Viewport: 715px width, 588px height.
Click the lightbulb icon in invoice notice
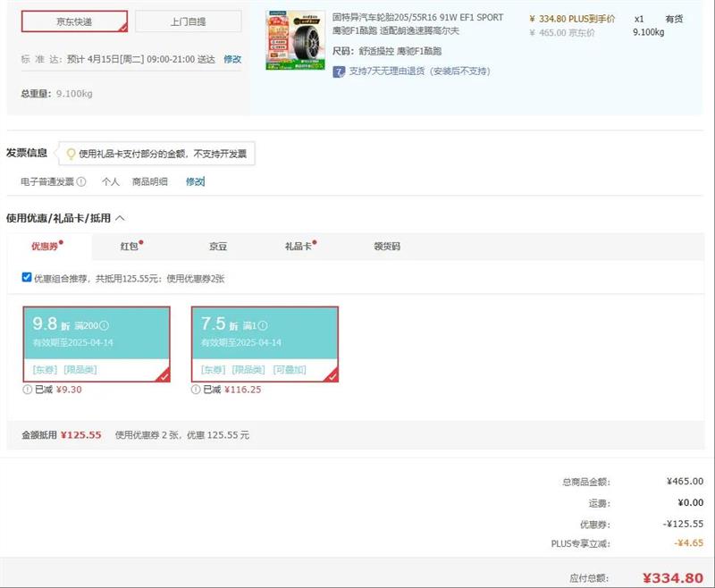click(71, 154)
